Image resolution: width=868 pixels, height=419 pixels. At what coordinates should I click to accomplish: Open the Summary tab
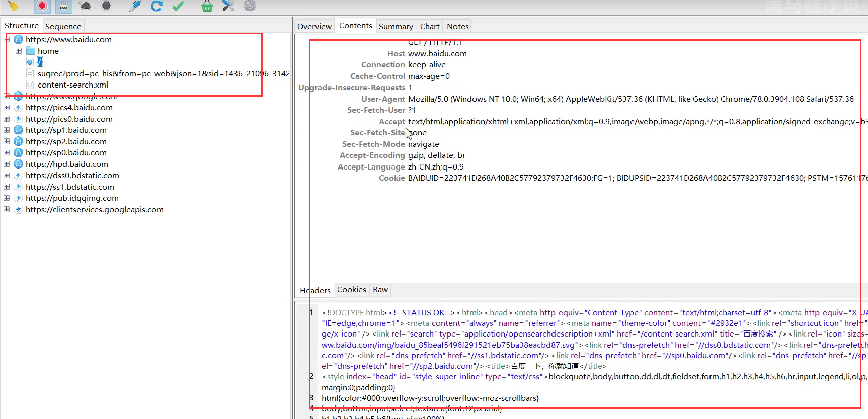tap(396, 26)
